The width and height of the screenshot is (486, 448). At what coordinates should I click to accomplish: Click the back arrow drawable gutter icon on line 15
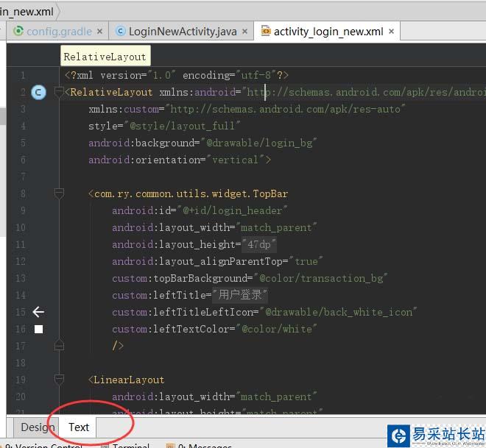(38, 312)
